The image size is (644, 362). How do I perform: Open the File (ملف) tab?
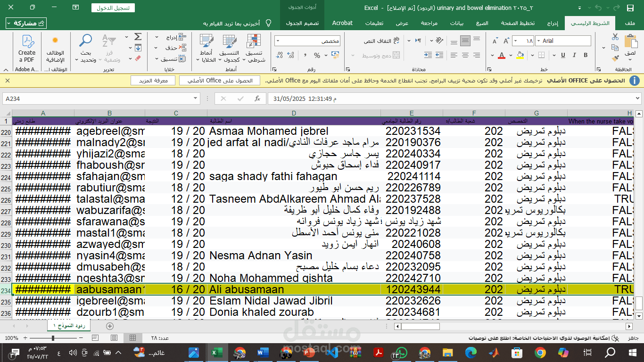tap(630, 23)
